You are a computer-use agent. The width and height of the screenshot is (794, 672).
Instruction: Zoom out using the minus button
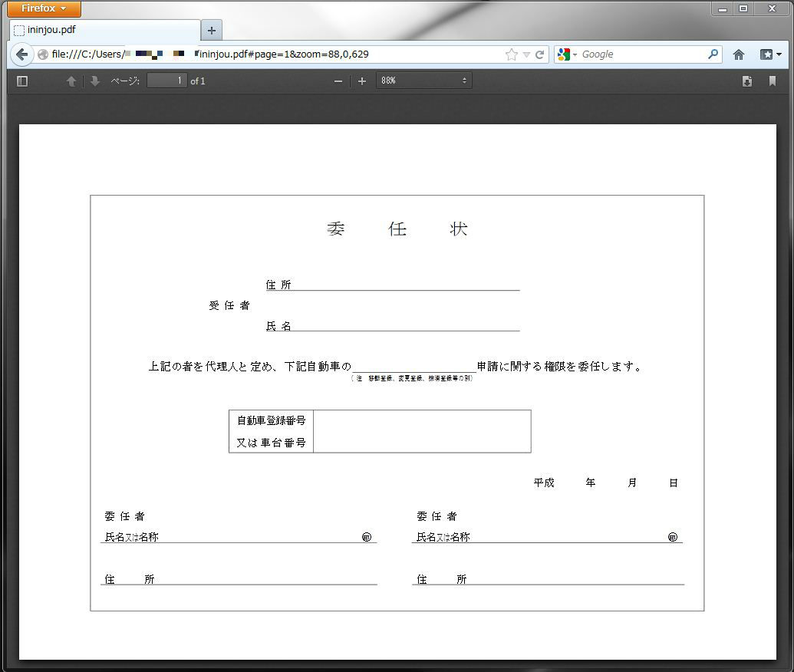(x=338, y=81)
